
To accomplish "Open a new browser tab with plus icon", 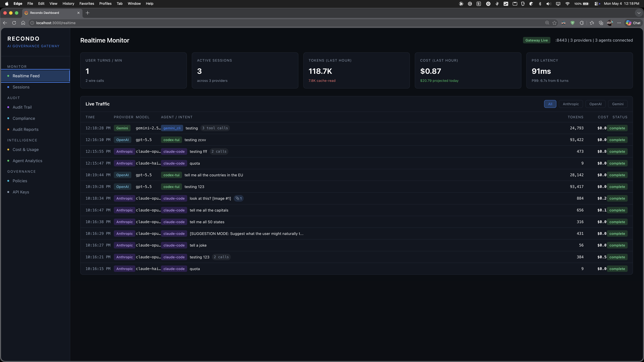I will pos(88,13).
